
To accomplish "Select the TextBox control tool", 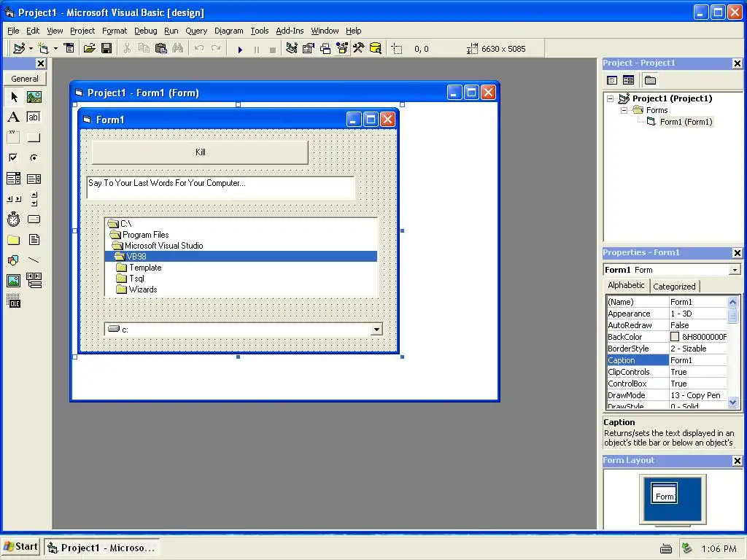I will [x=34, y=117].
